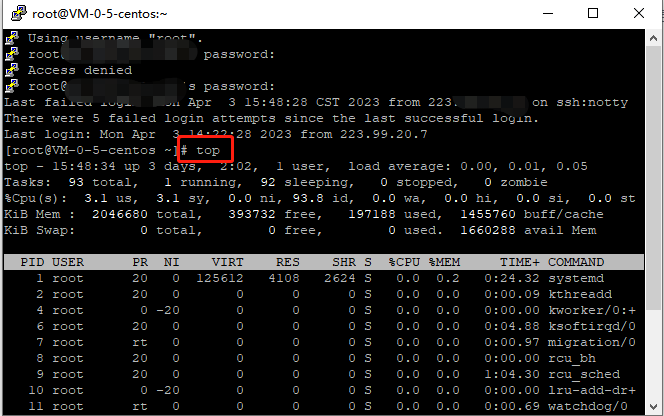Click the VIRT column header
Viewport: 664px width, 416px height.
[x=228, y=262]
